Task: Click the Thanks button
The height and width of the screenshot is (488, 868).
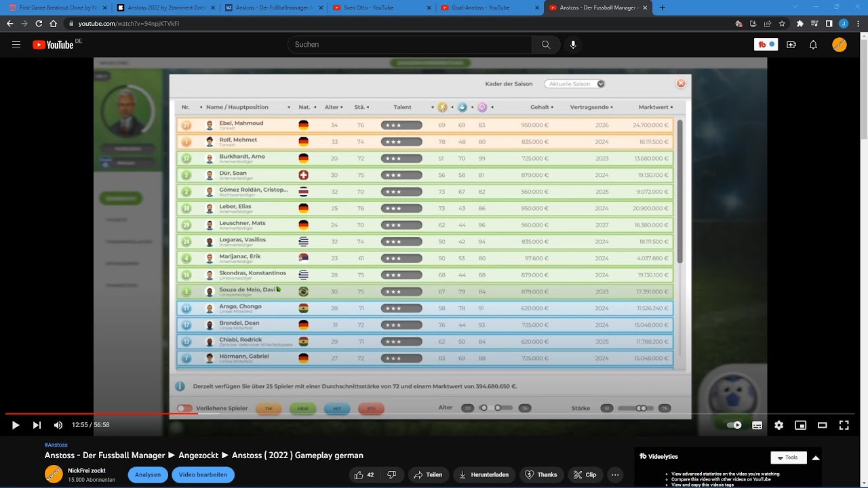Action: 541,474
